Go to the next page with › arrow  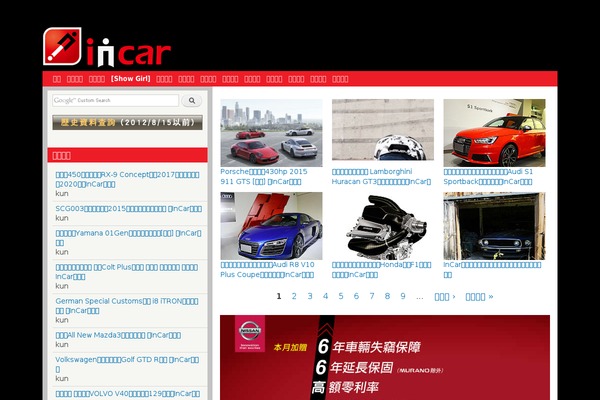tap(445, 297)
